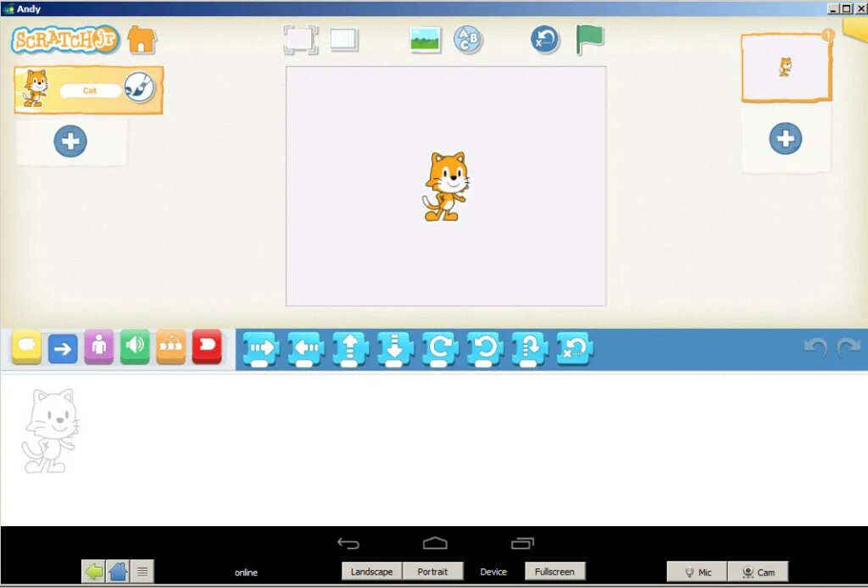Open green sound blocks category

tap(135, 347)
